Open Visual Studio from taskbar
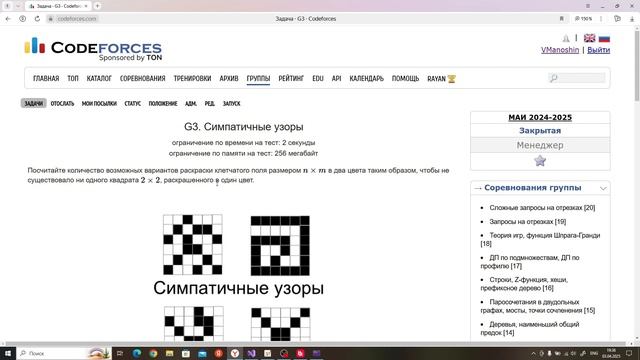Image resolution: width=640 pixels, height=360 pixels. pos(251,353)
